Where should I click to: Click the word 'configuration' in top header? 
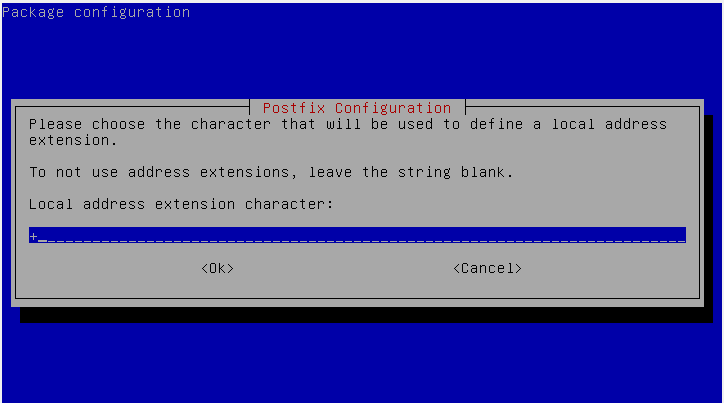tap(132, 12)
